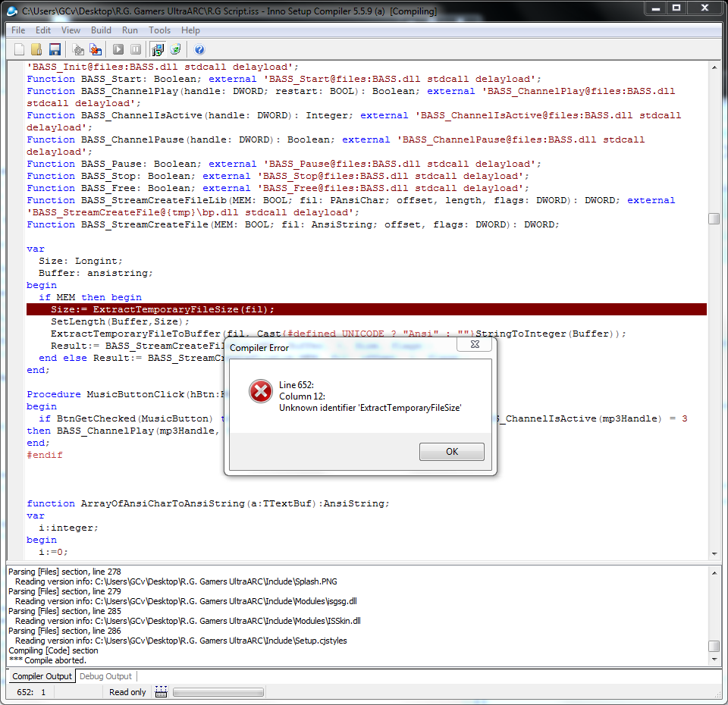
Task: Click the 'Read only' status bar indicator
Action: tap(127, 692)
